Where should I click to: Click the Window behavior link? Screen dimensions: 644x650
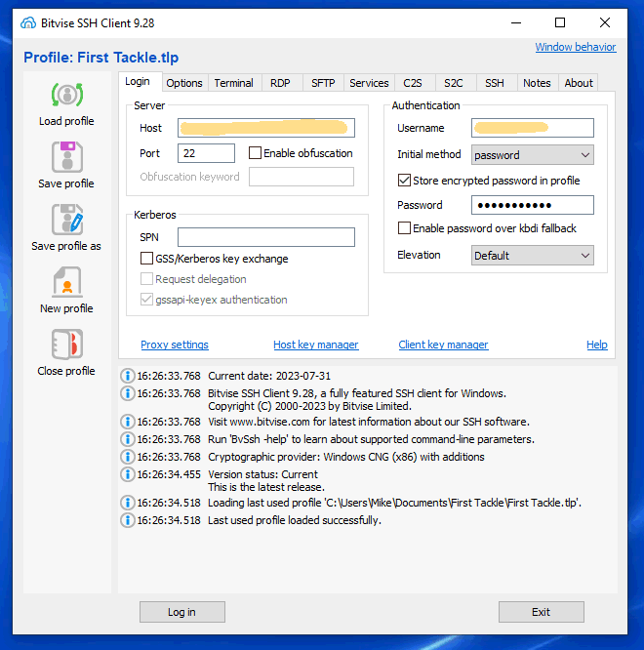575,47
